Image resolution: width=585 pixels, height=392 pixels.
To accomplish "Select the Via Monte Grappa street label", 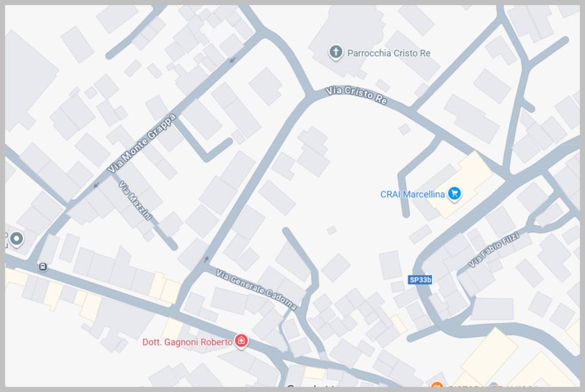I will 142,143.
